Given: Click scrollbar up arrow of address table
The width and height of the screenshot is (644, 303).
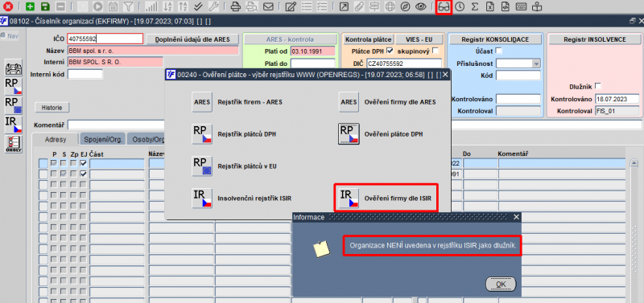Looking at the screenshot, I should tap(633, 164).
